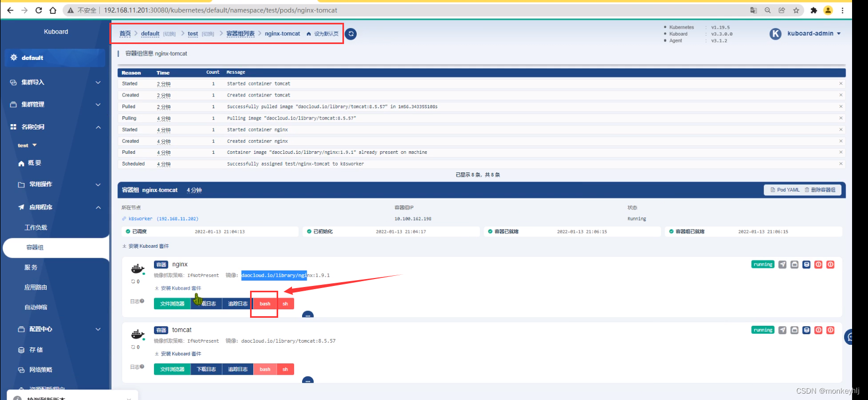Viewport: 868px width, 400px height.
Task: Click the last red power icon for tomcat
Action: pos(831,330)
